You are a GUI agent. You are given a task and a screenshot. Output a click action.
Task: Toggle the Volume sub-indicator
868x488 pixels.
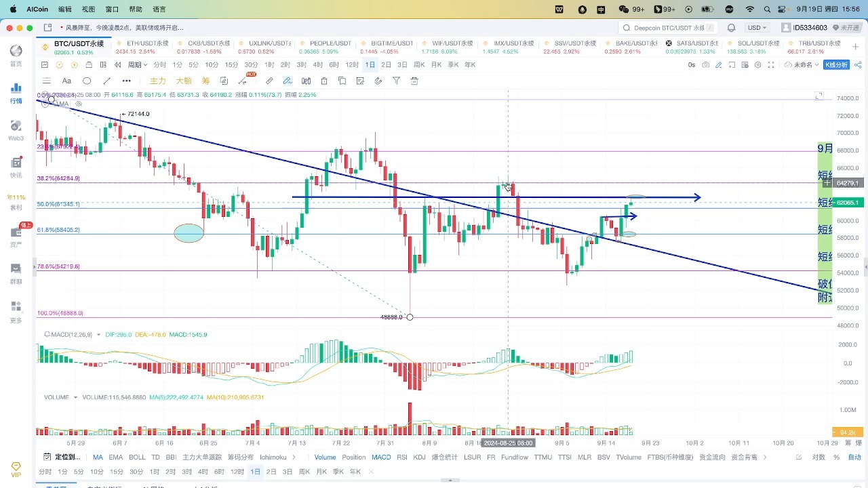pyautogui.click(x=325, y=457)
